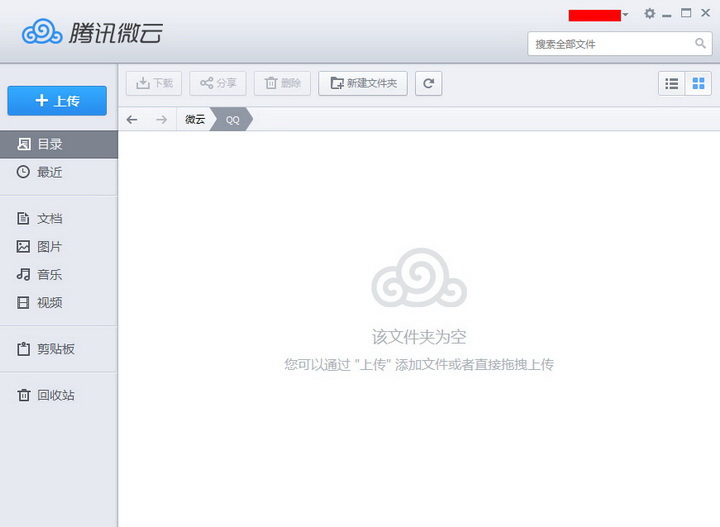Screen dimensions: 720x527
Task: Expand the account dropdown arrow
Action: (626, 15)
